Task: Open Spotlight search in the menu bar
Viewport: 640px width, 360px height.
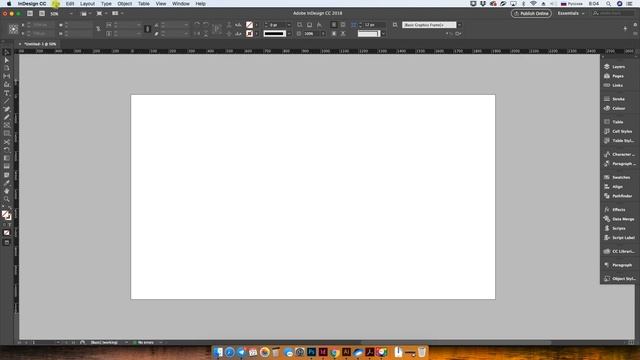Action: click(608, 4)
